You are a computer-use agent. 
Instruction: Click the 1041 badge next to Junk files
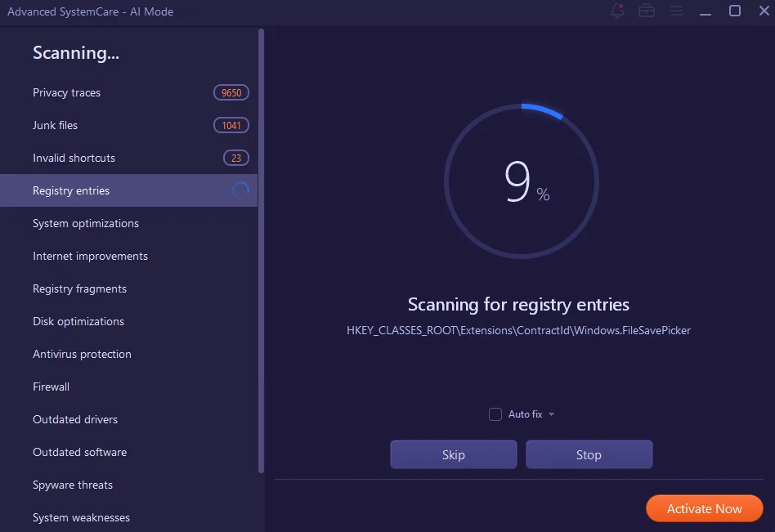[x=231, y=125]
